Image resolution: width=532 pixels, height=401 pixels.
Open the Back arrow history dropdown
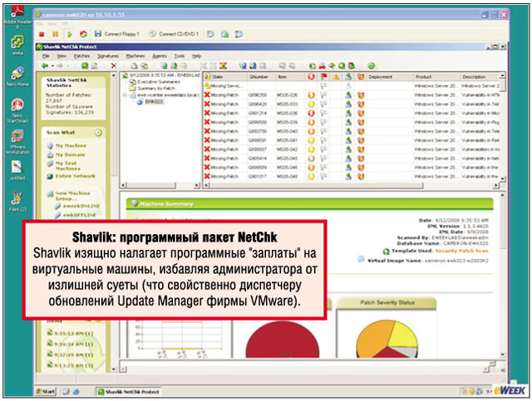[x=52, y=66]
